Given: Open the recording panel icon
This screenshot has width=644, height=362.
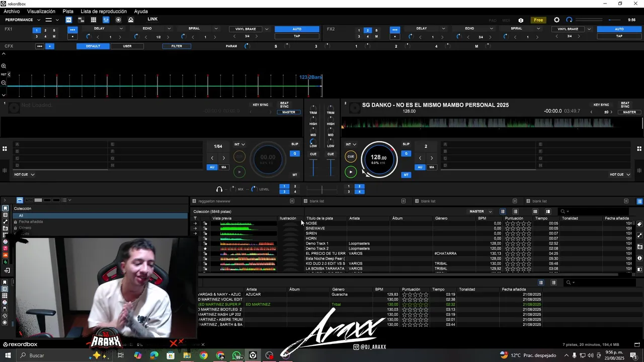Looking at the screenshot, I should pyautogui.click(x=118, y=20).
